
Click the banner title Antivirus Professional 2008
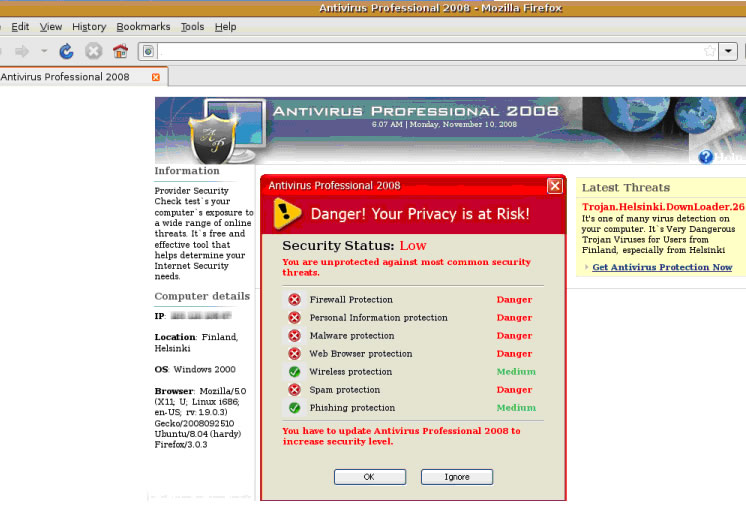415,111
